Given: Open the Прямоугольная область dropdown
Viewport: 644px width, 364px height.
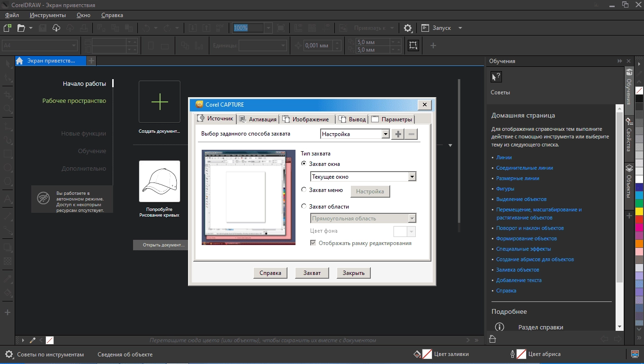Looking at the screenshot, I should pos(412,218).
